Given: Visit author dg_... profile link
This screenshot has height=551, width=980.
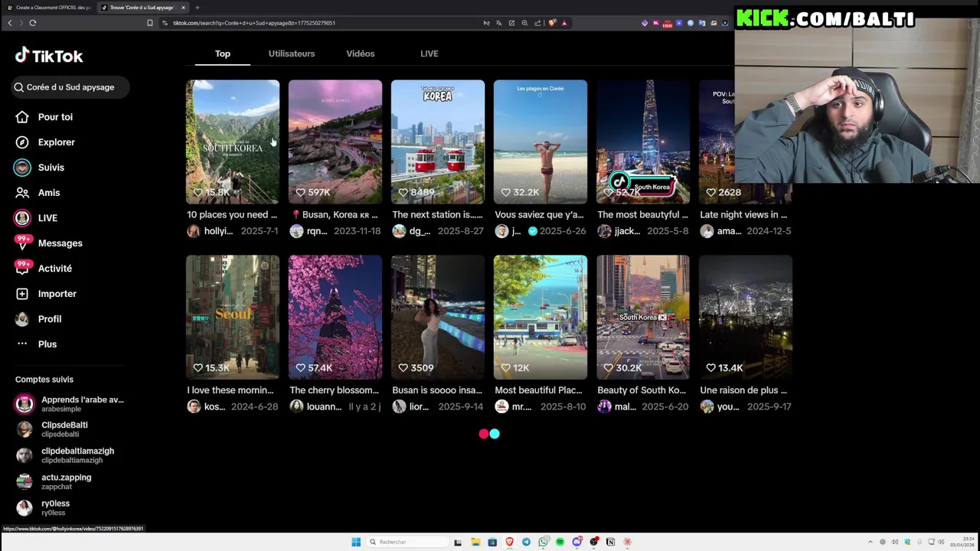Looking at the screenshot, I should click(411, 231).
